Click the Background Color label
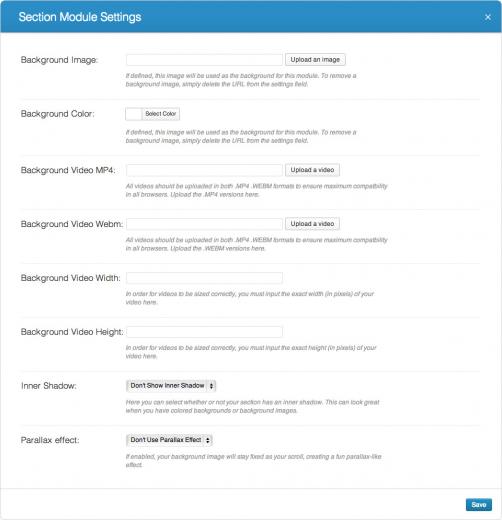502x520 pixels. 58,114
